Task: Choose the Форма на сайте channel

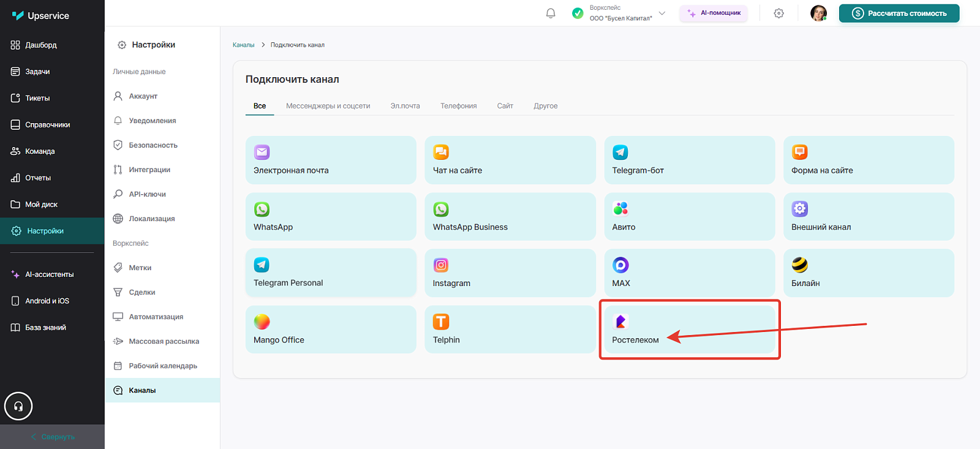Action: (x=869, y=160)
